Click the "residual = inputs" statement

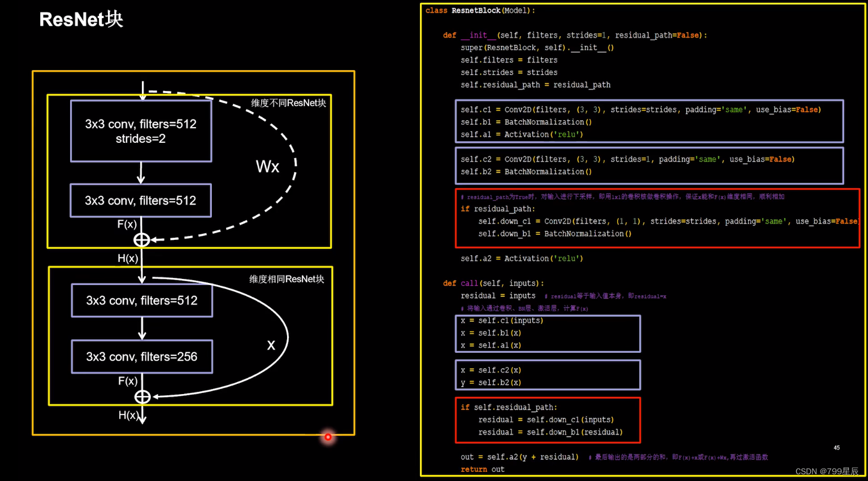497,296
